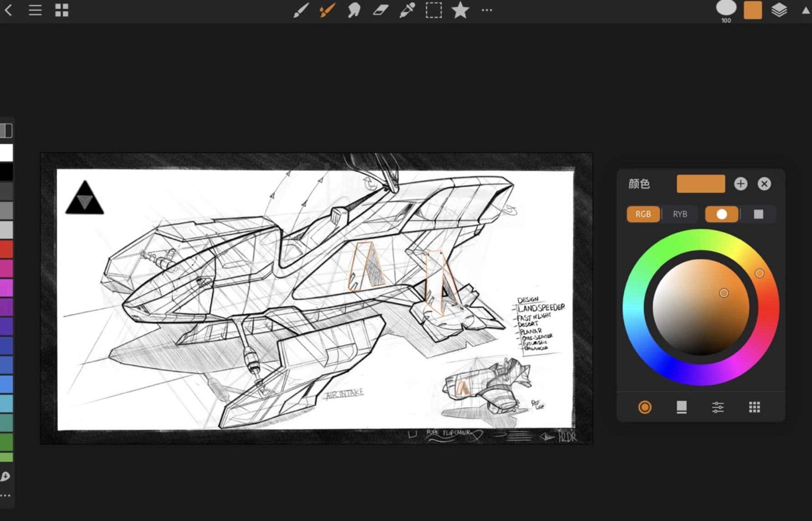Open the gallery grid view

[62, 10]
